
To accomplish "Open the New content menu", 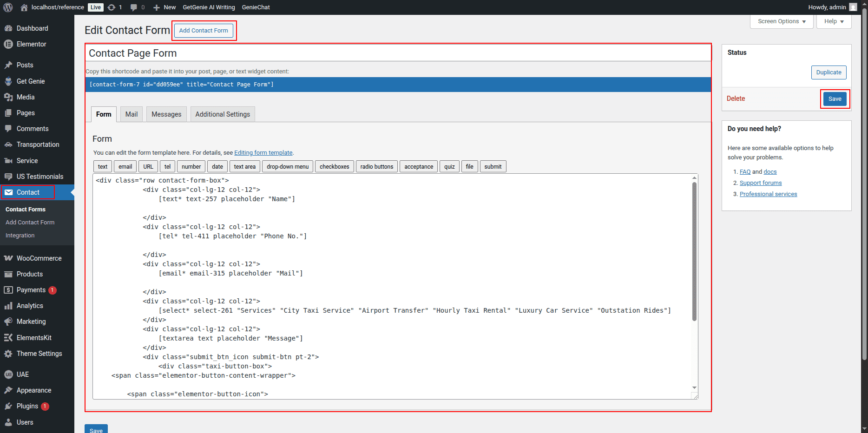I will [164, 7].
